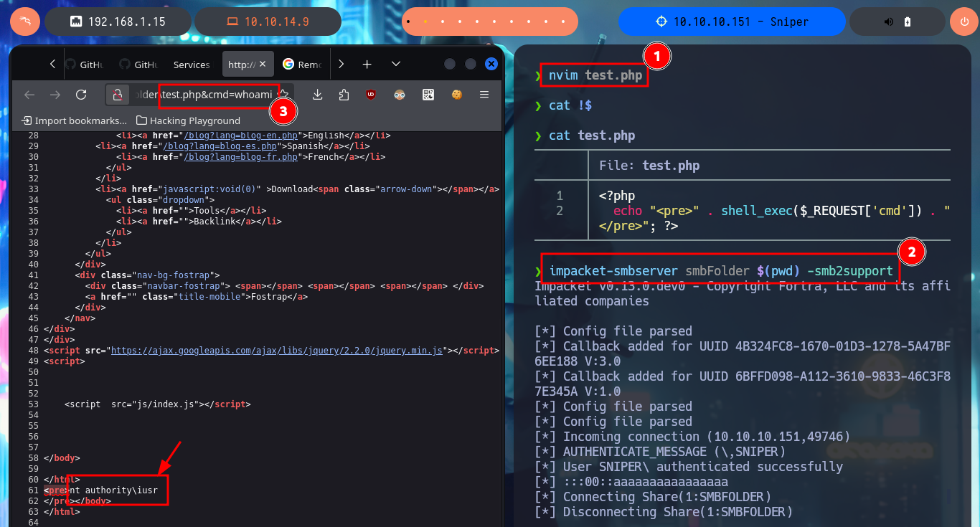Click the File: test.php header in terminal
This screenshot has height=527, width=980.
pos(649,165)
